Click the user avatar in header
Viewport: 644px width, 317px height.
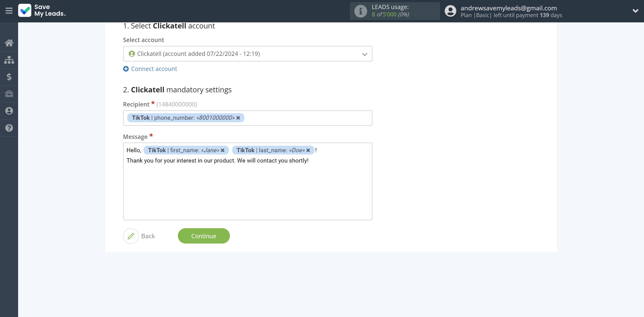pos(450,11)
